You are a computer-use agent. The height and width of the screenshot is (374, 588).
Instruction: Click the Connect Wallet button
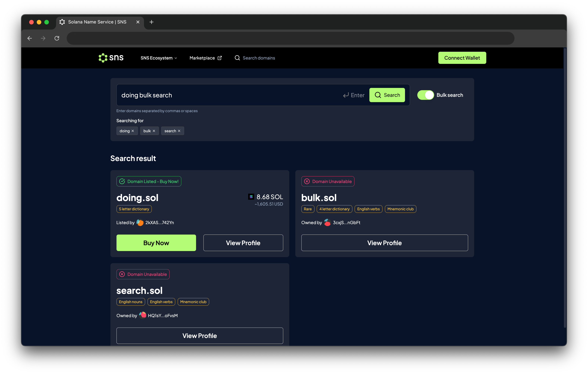pyautogui.click(x=462, y=58)
